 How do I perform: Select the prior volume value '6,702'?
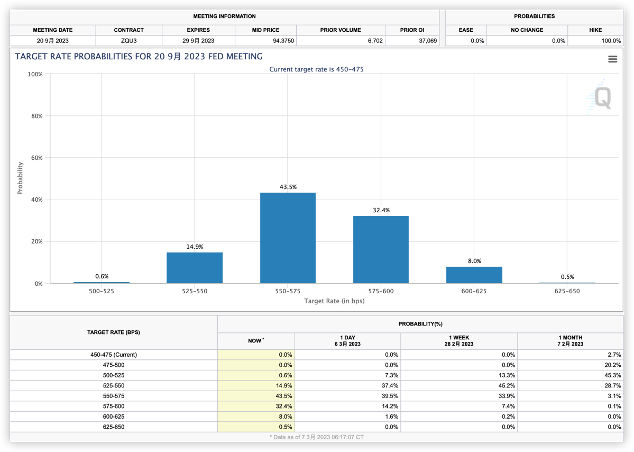click(x=375, y=41)
